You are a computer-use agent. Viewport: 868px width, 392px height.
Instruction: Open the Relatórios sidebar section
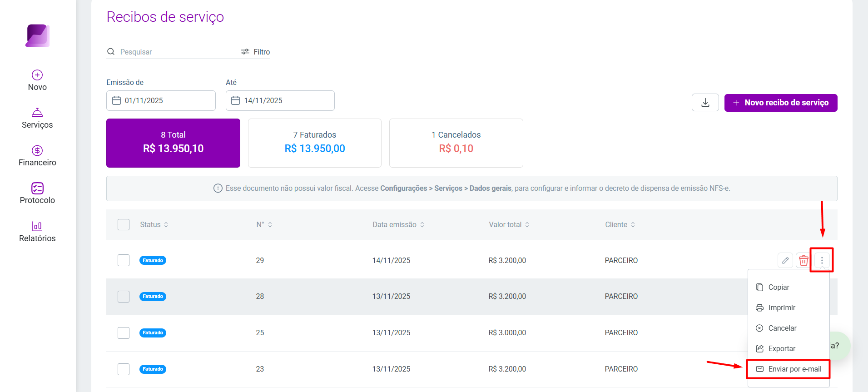pyautogui.click(x=37, y=232)
